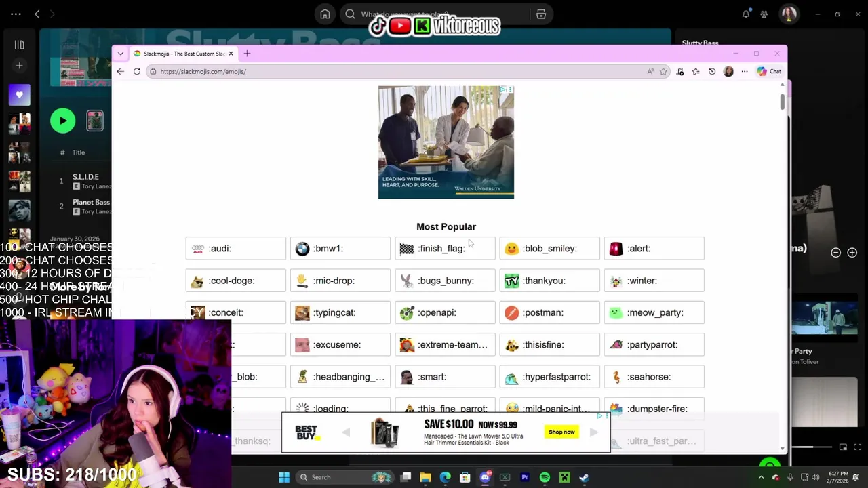Select the :alert: emoji
868x488 pixels.
click(x=654, y=249)
